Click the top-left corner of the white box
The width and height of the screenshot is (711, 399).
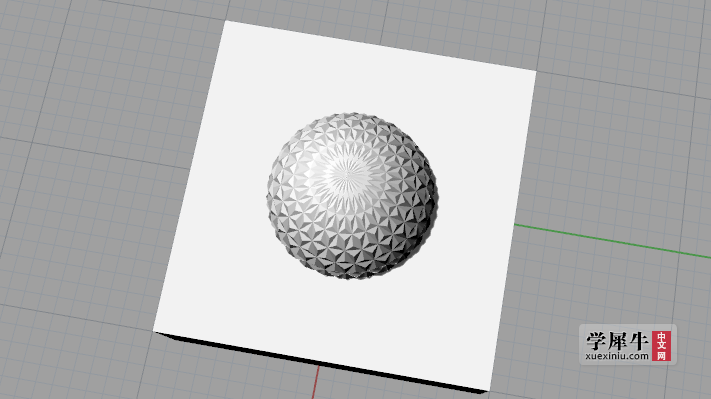click(226, 21)
